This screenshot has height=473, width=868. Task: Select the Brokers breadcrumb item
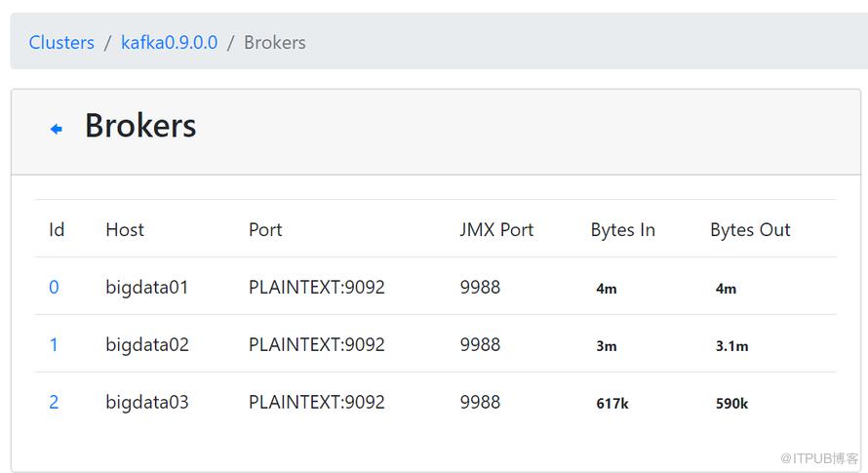(275, 43)
